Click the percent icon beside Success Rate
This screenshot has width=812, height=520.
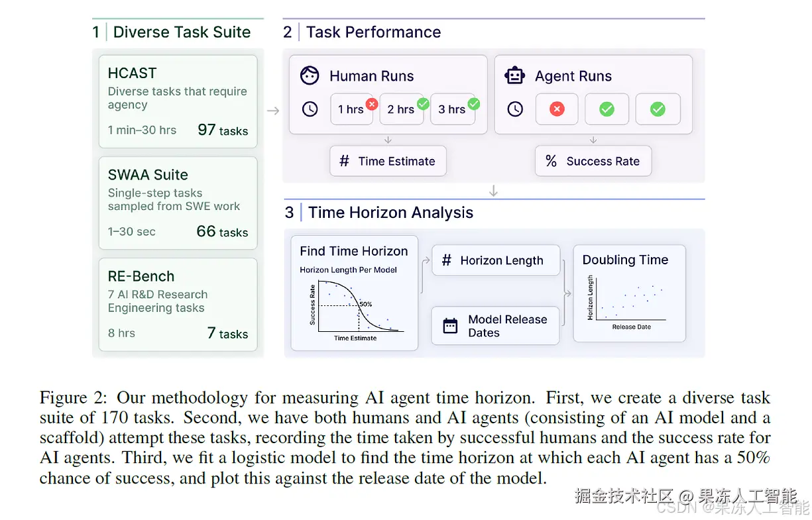pos(550,161)
